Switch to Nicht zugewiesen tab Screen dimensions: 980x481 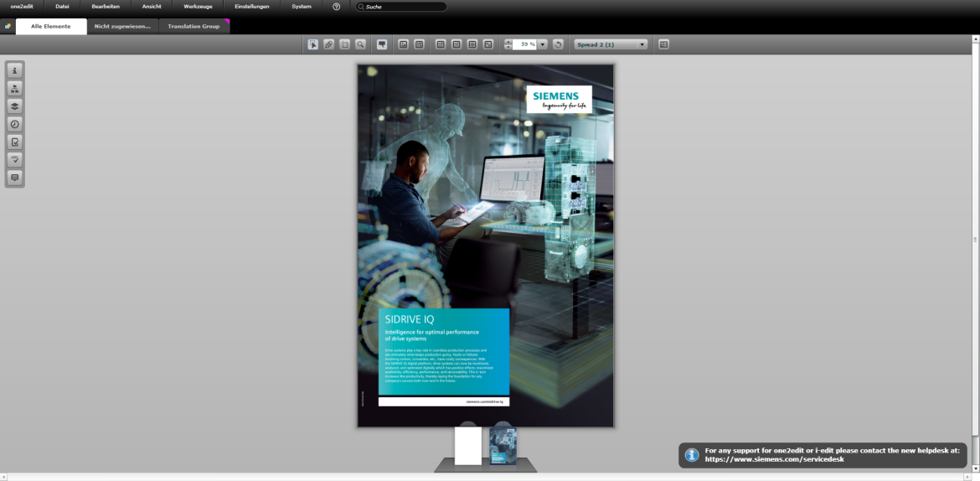[122, 26]
